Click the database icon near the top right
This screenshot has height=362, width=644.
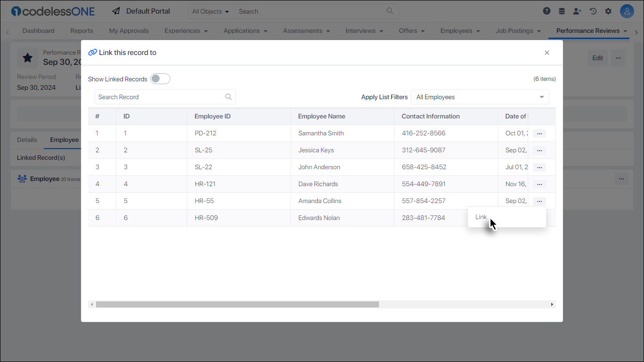[x=562, y=11]
